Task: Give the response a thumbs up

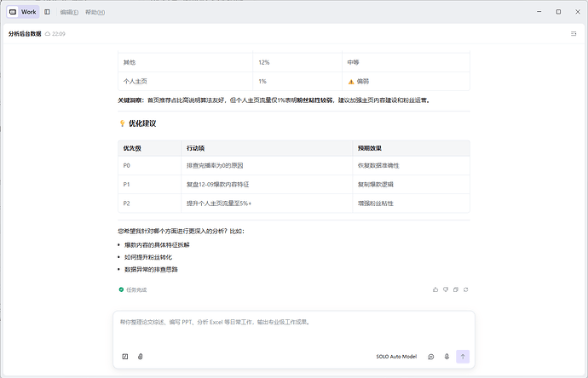Action: pyautogui.click(x=435, y=289)
